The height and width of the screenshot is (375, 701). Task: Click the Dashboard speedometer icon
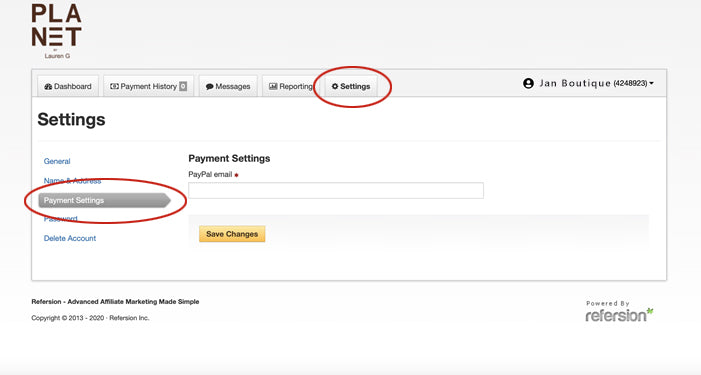coord(48,86)
